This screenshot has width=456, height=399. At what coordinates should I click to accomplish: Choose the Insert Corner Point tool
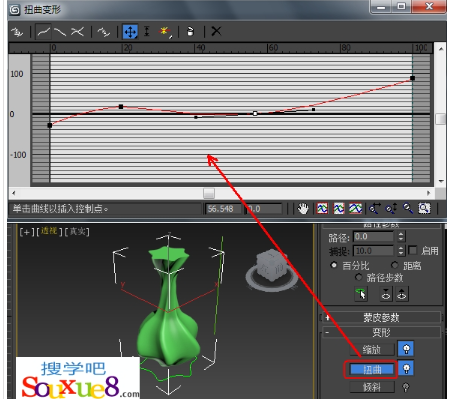[x=165, y=32]
